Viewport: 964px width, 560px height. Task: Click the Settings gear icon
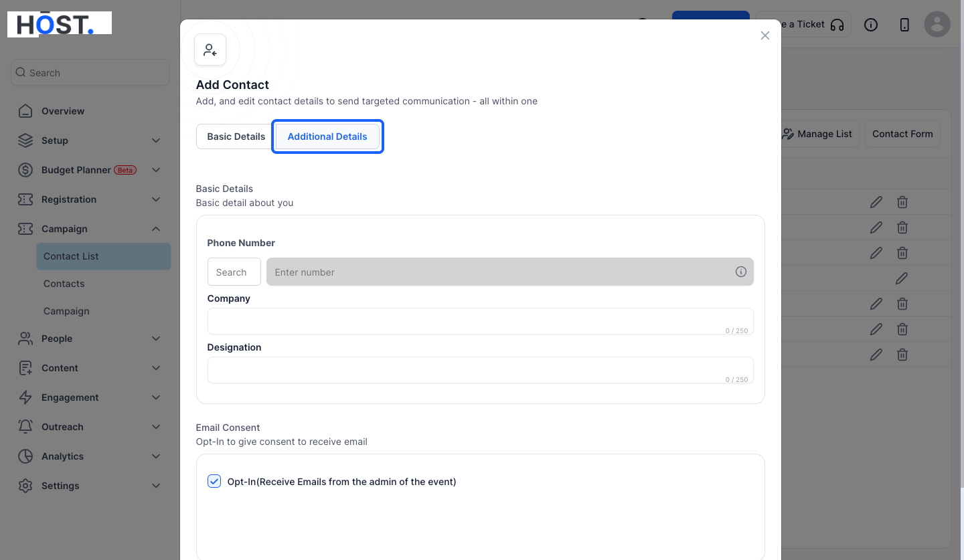(25, 486)
